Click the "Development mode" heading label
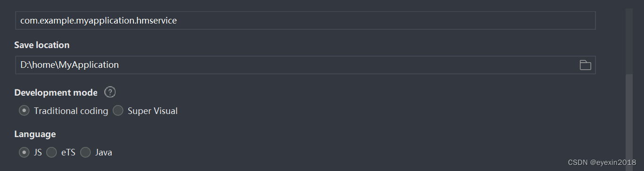The height and width of the screenshot is (171, 644). [x=56, y=92]
